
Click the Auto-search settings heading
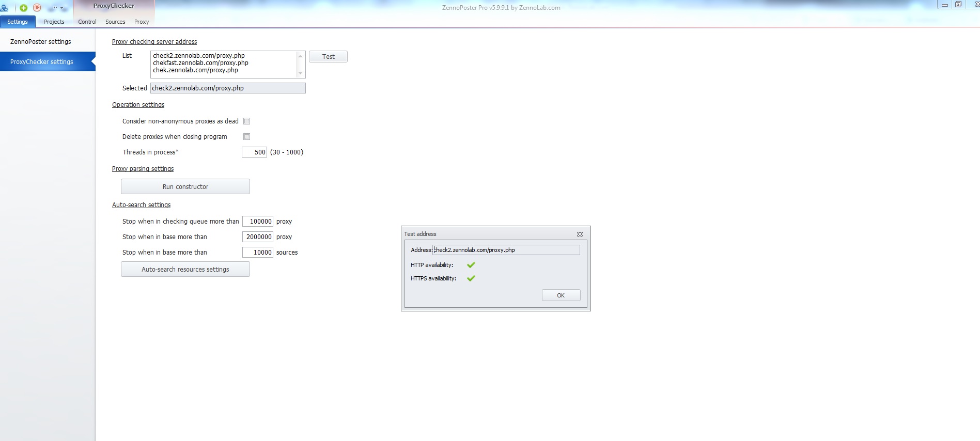coord(142,205)
